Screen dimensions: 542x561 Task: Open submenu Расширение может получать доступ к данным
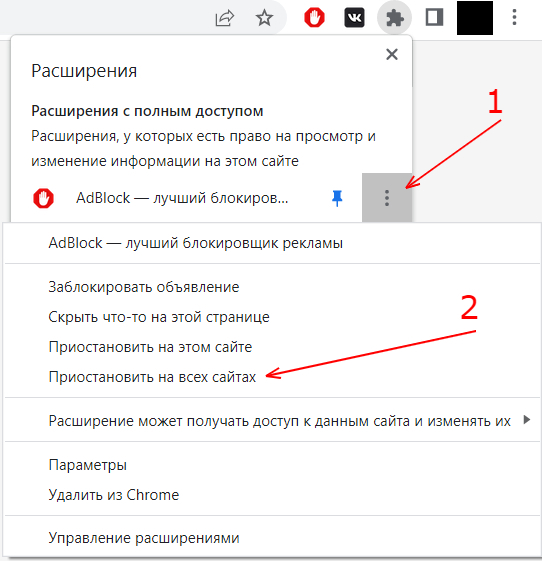tap(272, 421)
